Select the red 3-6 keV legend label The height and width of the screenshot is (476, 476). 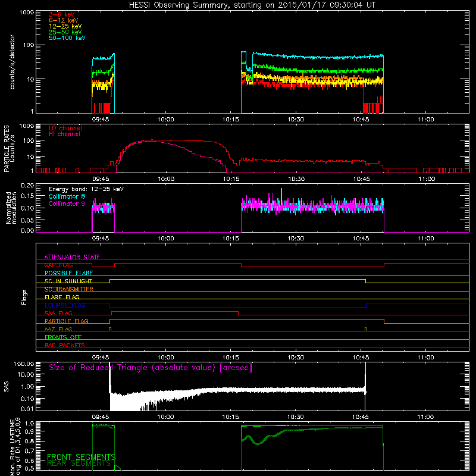(62, 14)
